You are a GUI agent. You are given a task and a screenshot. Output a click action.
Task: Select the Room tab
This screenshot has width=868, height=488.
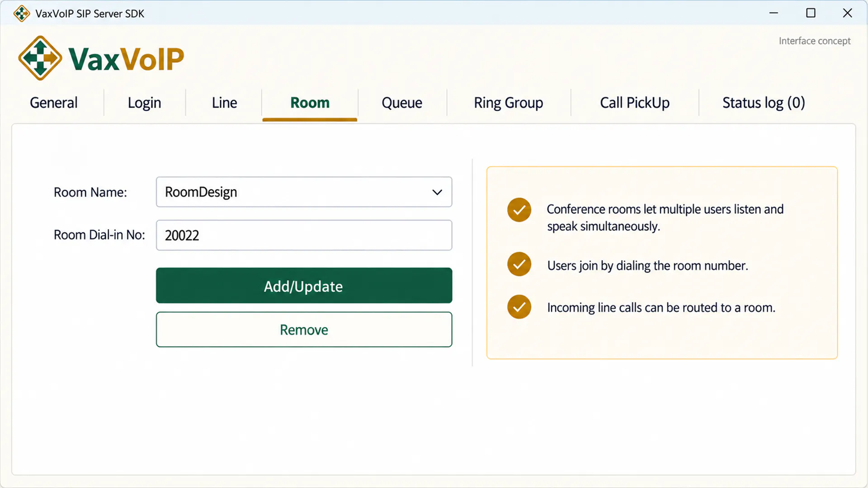click(310, 103)
